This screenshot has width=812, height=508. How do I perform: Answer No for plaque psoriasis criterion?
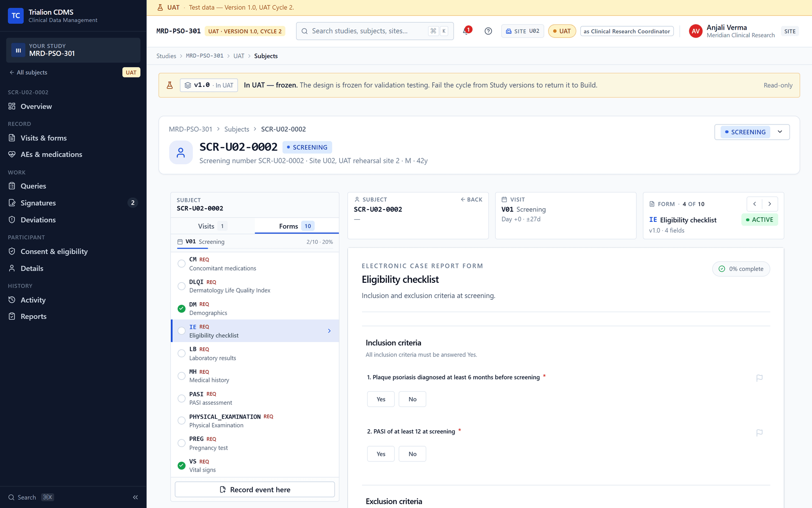(412, 399)
